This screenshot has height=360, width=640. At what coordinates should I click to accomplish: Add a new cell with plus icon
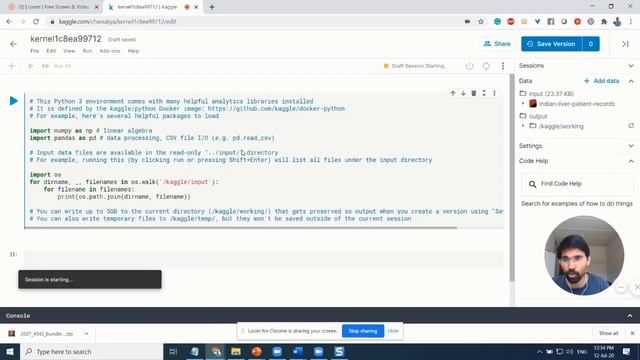11,66
